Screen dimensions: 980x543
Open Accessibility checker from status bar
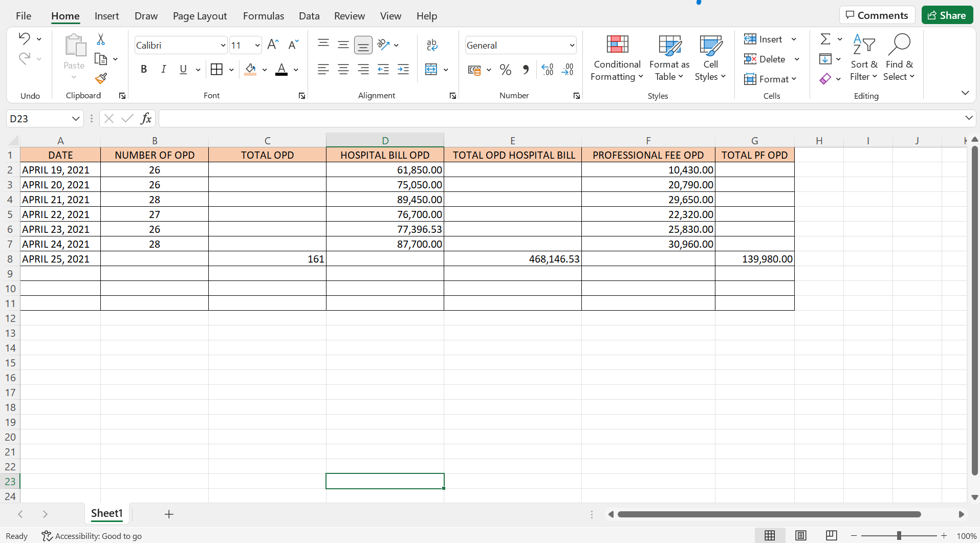click(92, 536)
